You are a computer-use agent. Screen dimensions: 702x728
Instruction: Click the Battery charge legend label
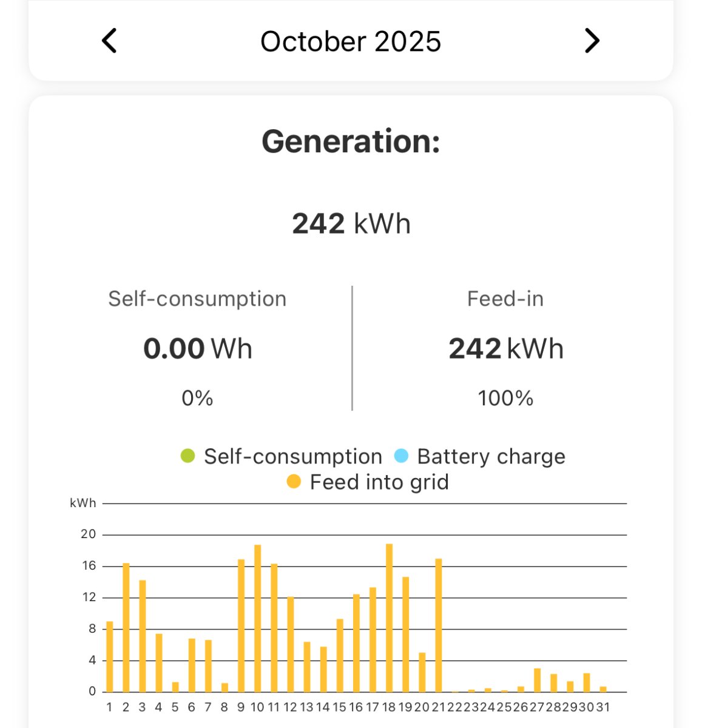click(x=491, y=456)
